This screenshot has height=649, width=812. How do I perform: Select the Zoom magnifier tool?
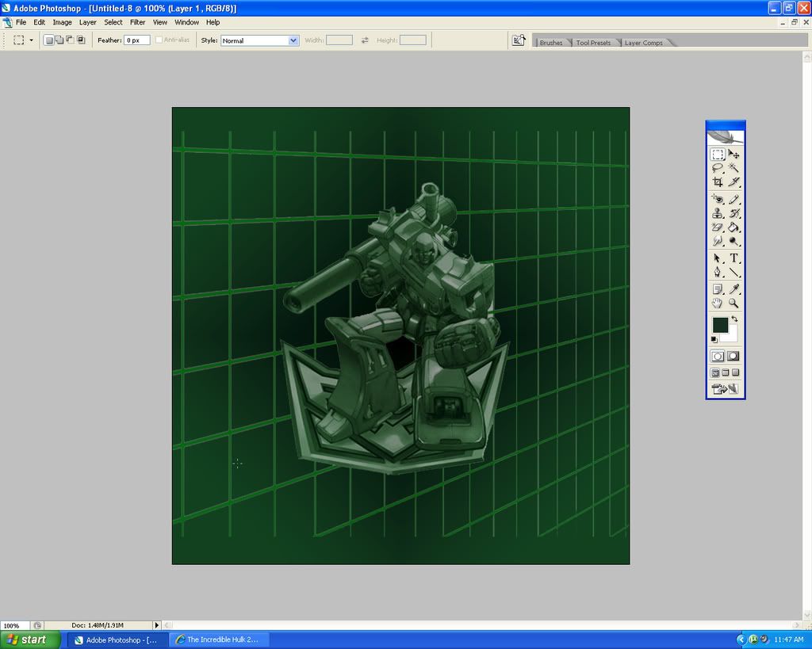(x=734, y=303)
